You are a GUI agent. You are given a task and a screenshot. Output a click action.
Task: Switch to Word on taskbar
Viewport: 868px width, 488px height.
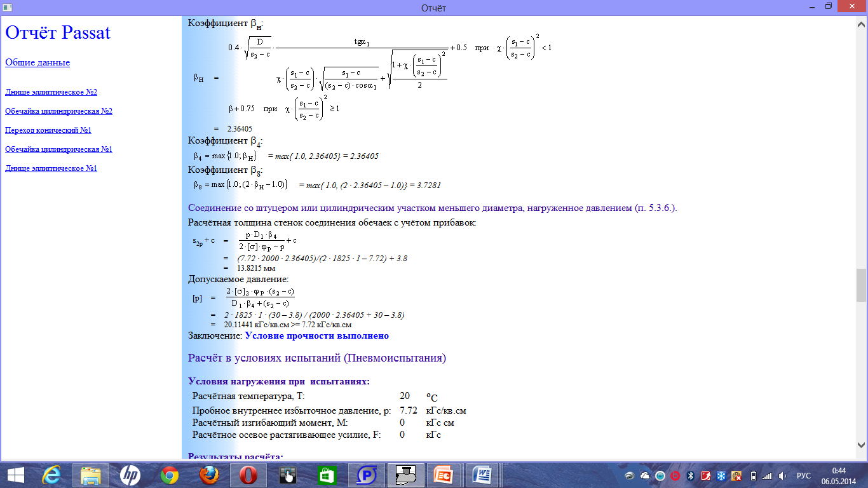pyautogui.click(x=484, y=475)
